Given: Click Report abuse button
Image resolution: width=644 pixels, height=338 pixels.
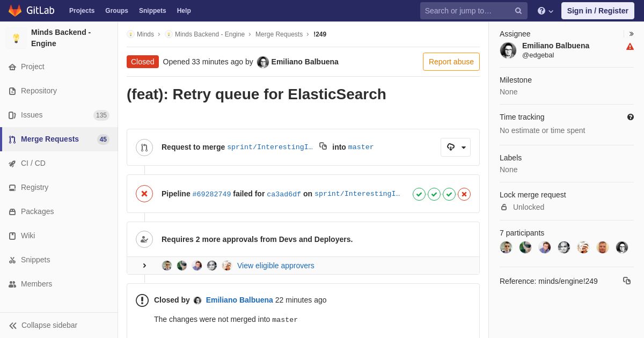Looking at the screenshot, I should [x=451, y=62].
